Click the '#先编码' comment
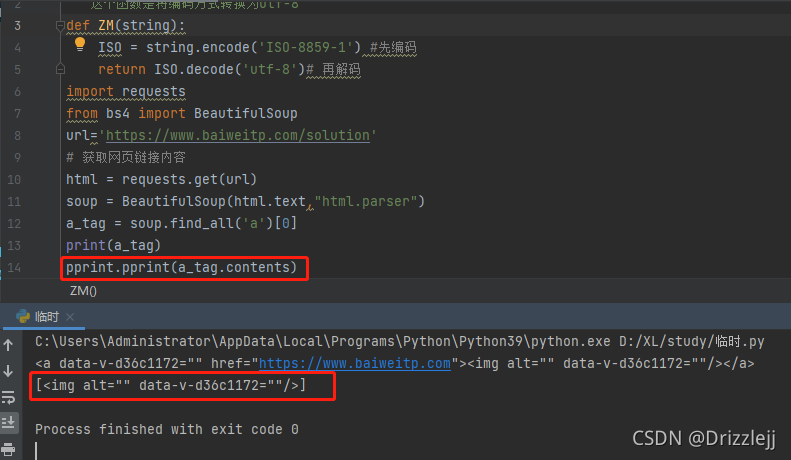791x460 pixels. click(393, 47)
